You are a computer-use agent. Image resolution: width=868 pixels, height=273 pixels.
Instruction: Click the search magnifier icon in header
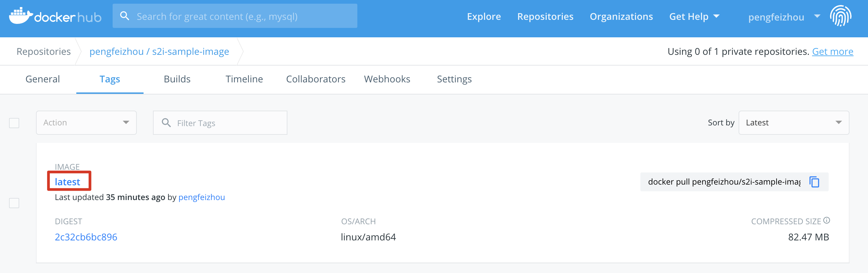pyautogui.click(x=125, y=16)
